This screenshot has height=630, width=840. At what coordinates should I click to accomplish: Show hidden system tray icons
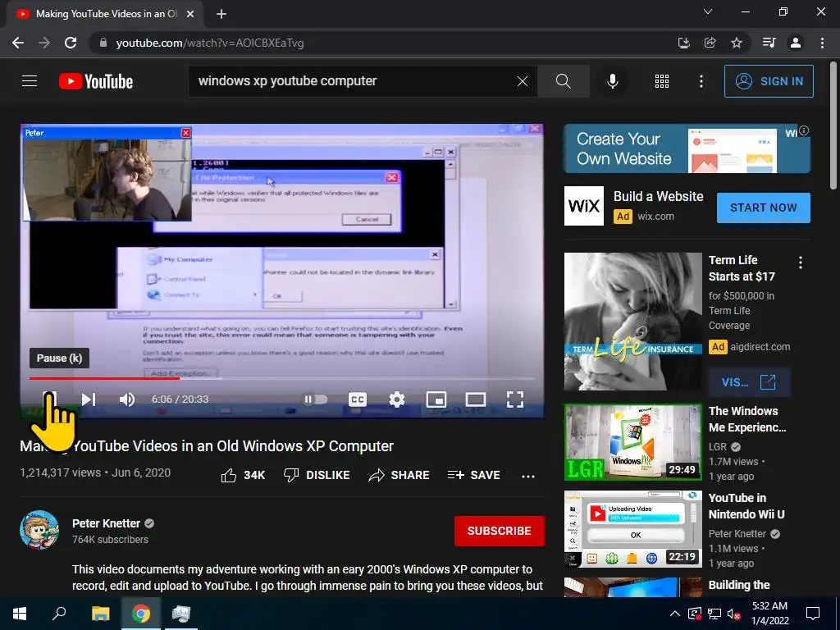pos(675,614)
